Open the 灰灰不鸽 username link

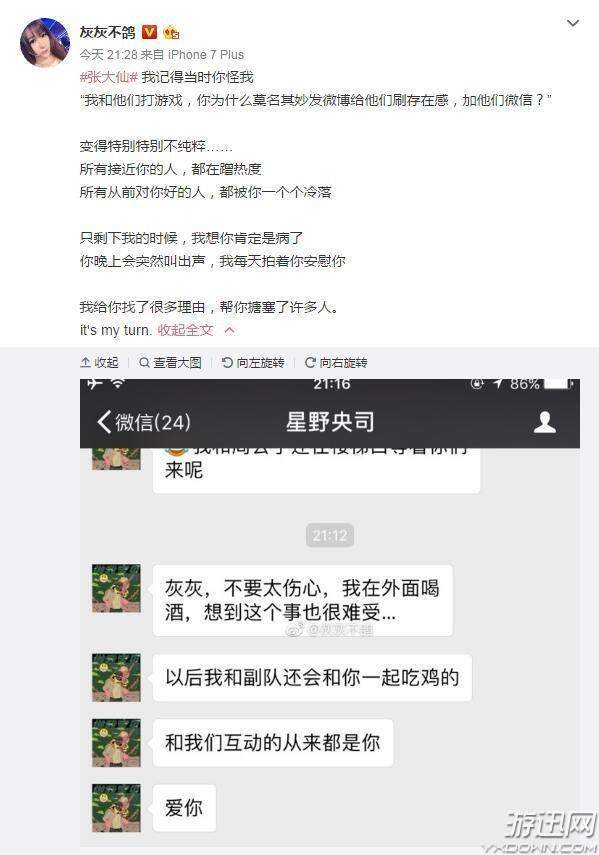107,32
